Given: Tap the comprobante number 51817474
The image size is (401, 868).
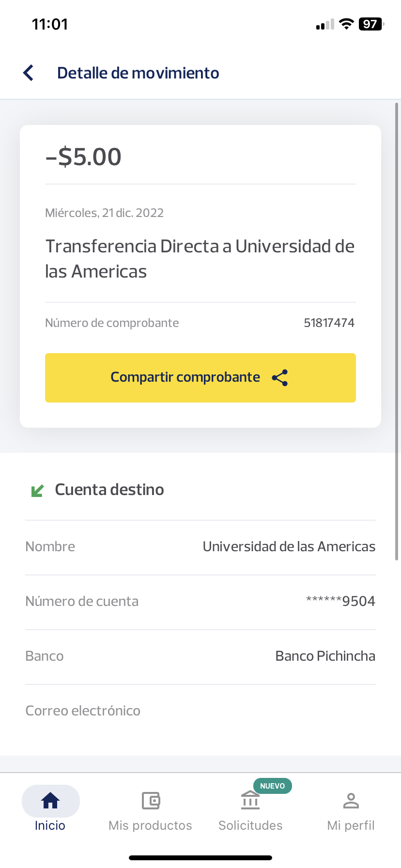Looking at the screenshot, I should (329, 323).
